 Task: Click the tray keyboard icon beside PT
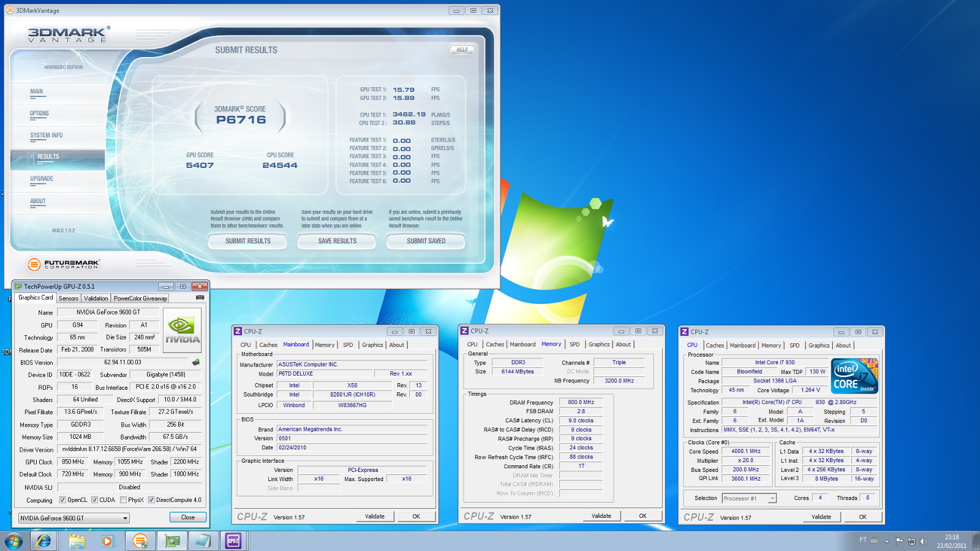(x=874, y=541)
